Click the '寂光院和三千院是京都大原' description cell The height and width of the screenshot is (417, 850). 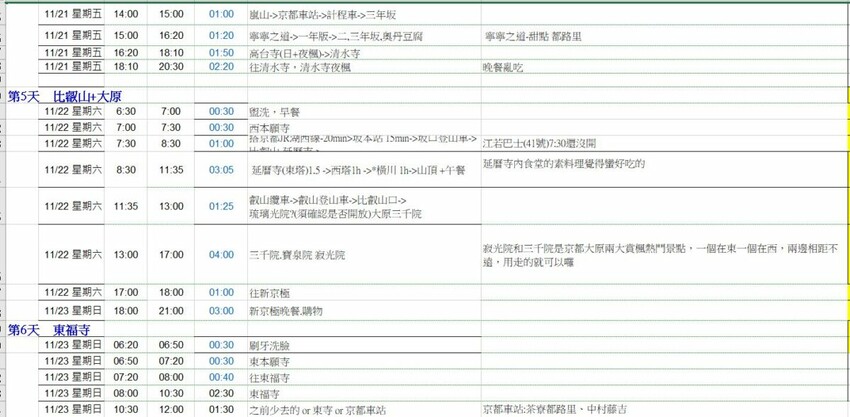pos(660,255)
